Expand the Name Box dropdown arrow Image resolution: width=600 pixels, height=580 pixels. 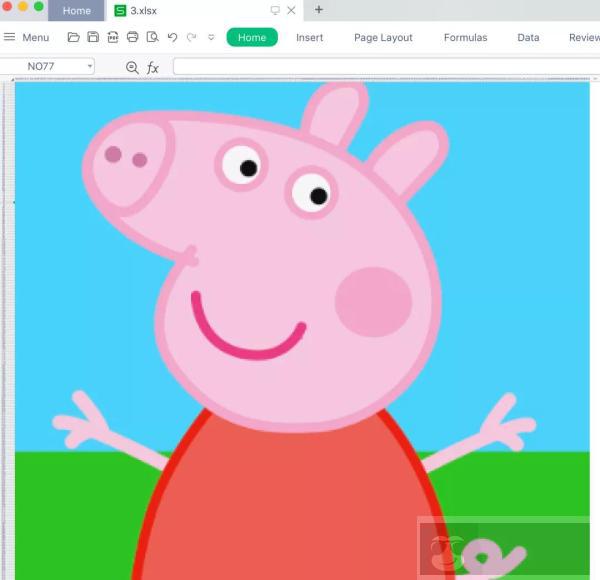90,66
